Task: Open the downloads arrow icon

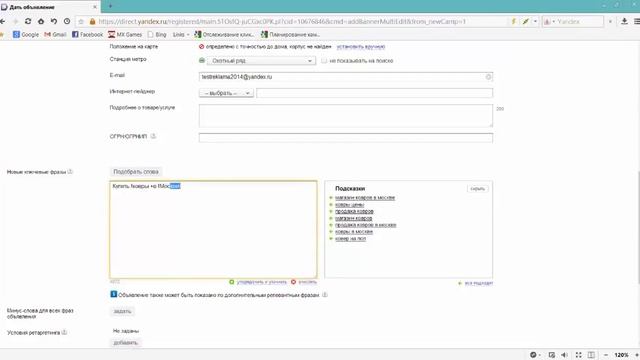Action: [624, 21]
